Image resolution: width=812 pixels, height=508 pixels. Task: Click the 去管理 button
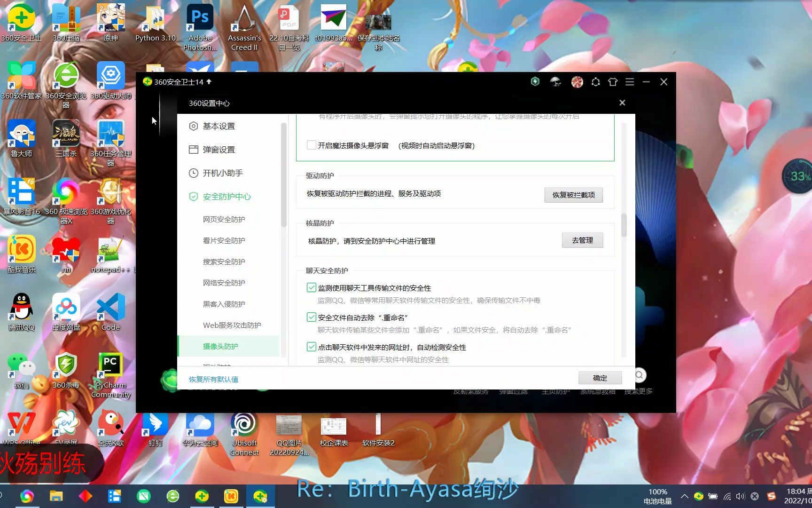pos(582,240)
